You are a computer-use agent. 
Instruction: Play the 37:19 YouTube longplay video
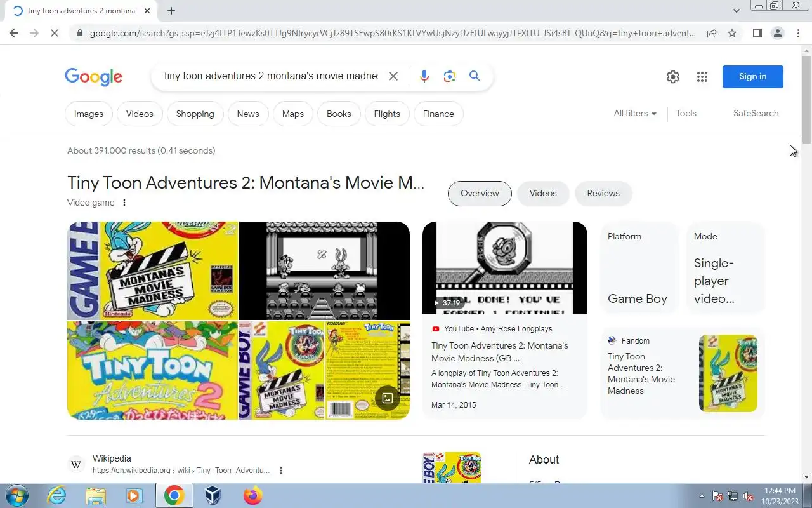(505, 268)
